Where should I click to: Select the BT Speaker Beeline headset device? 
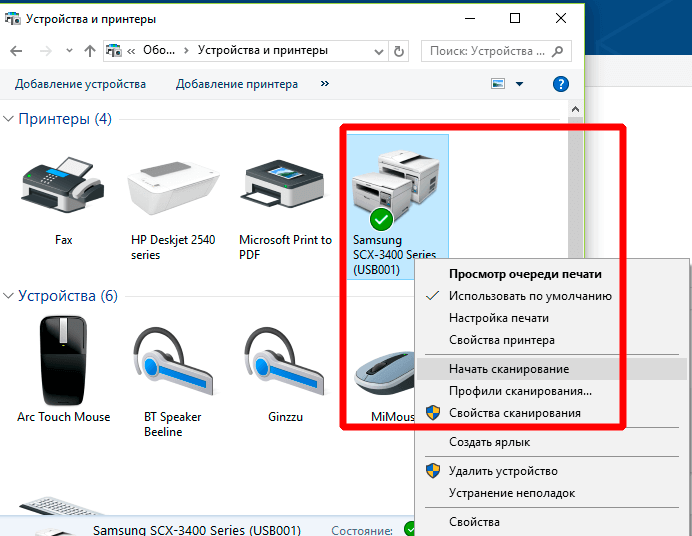tap(173, 361)
